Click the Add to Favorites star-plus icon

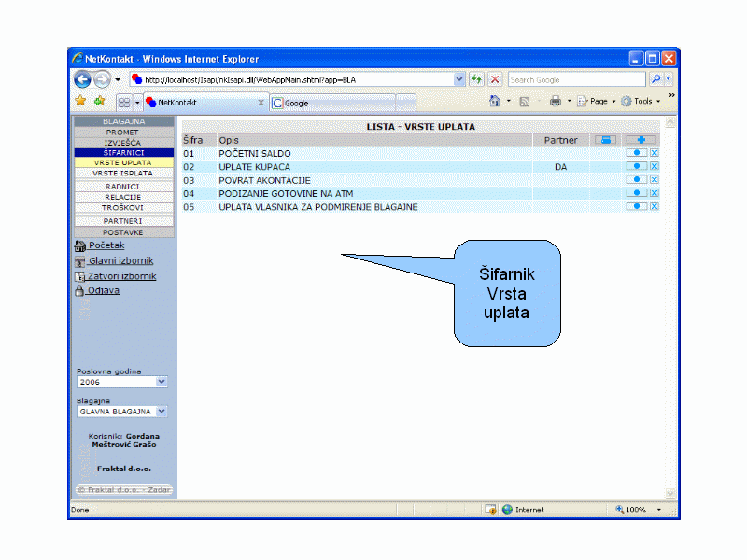[100, 101]
